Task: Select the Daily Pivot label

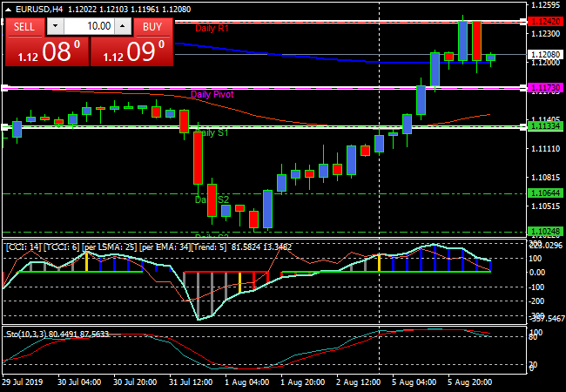Action: pos(212,94)
